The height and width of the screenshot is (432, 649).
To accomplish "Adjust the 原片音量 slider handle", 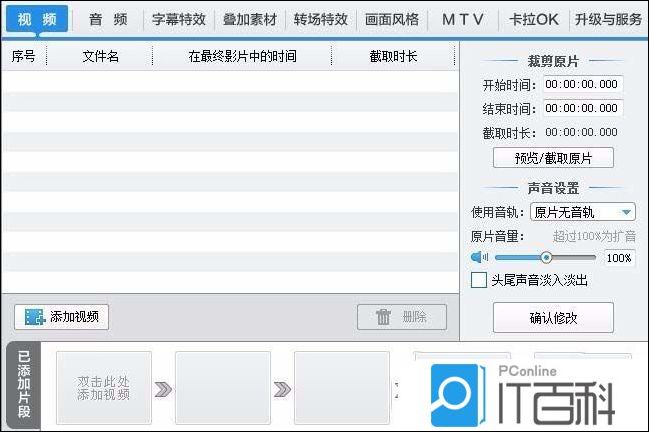I will tap(546, 257).
